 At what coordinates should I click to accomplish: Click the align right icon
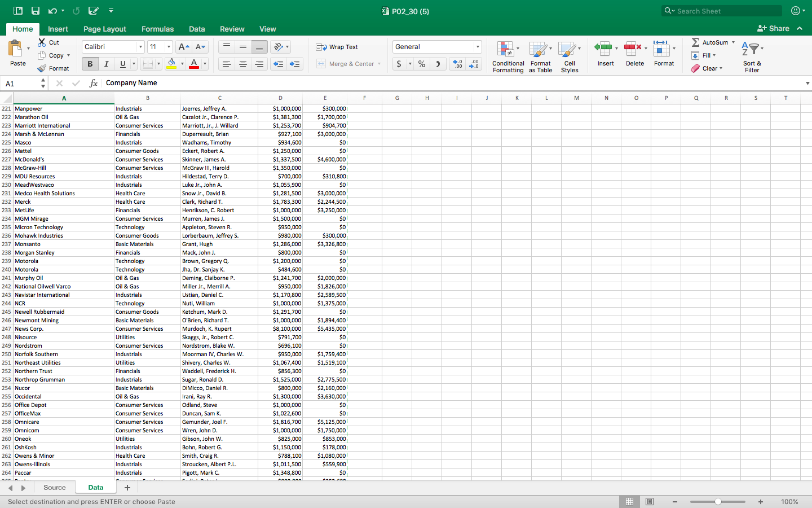coord(259,64)
